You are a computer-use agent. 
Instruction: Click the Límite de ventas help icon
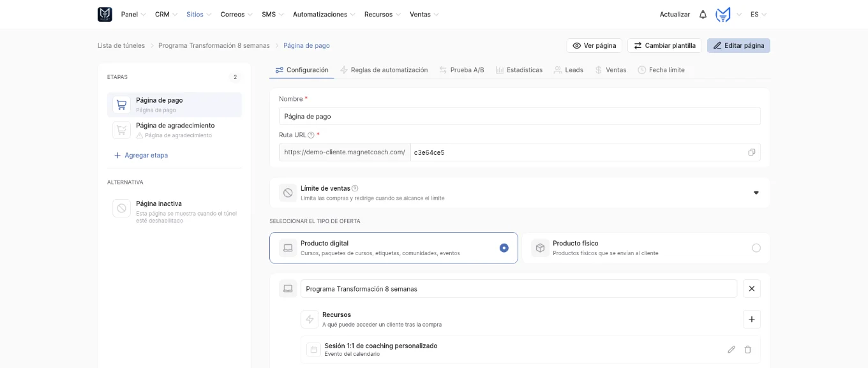(355, 188)
